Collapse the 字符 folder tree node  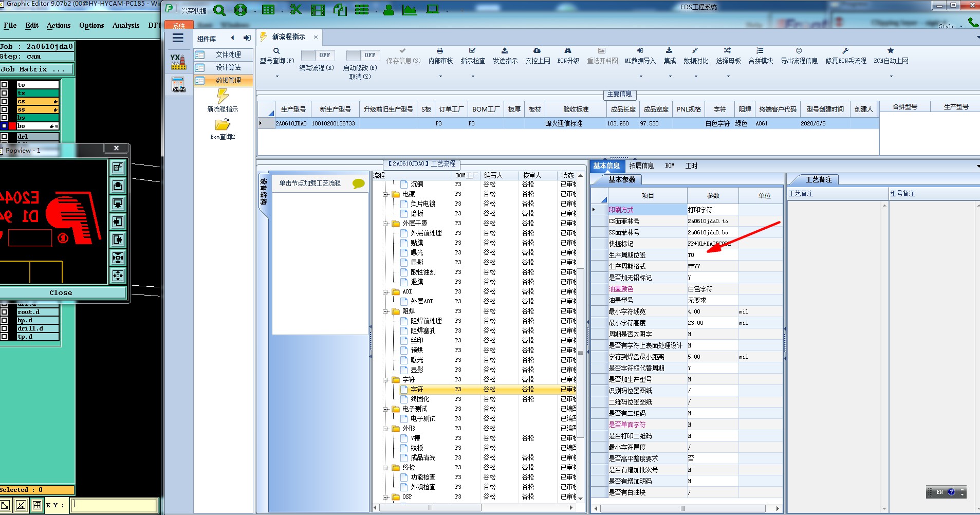tap(385, 380)
